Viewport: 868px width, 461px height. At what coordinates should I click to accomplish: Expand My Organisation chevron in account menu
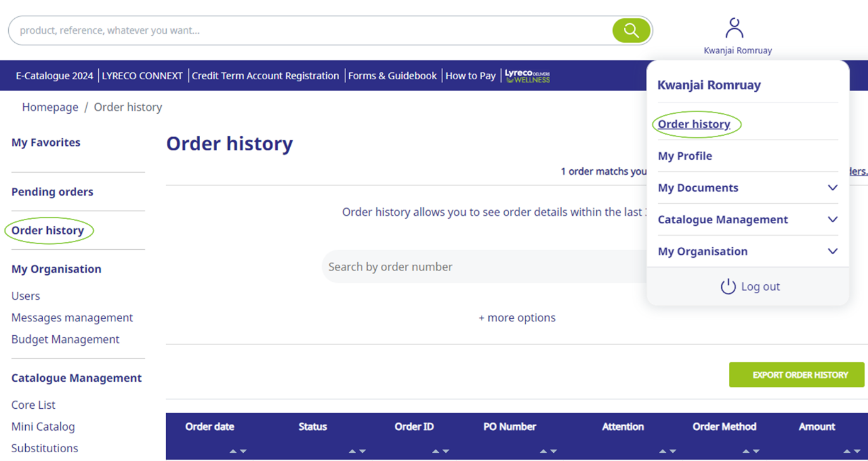click(x=832, y=251)
